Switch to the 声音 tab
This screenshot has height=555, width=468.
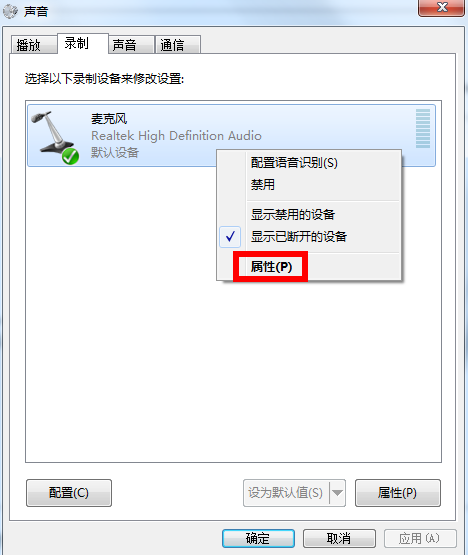(131, 45)
